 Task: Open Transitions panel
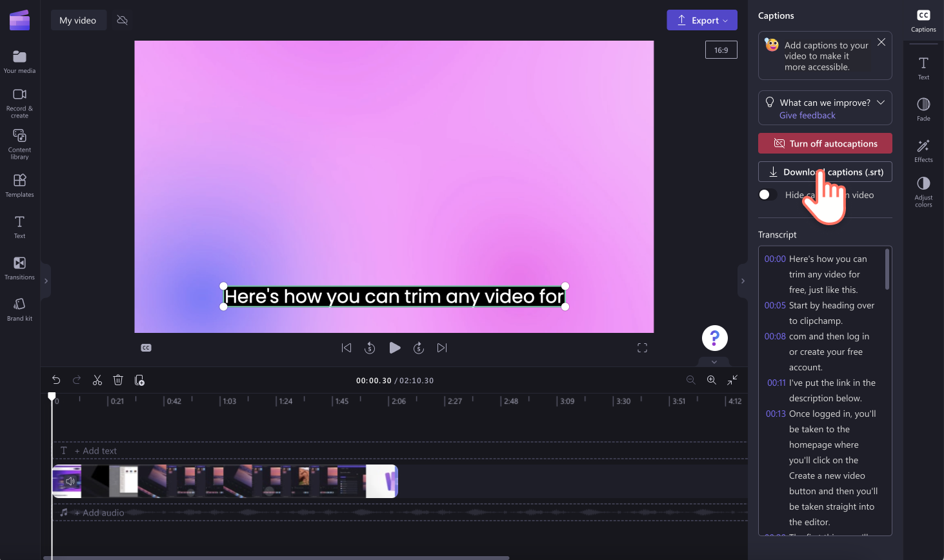pyautogui.click(x=19, y=268)
